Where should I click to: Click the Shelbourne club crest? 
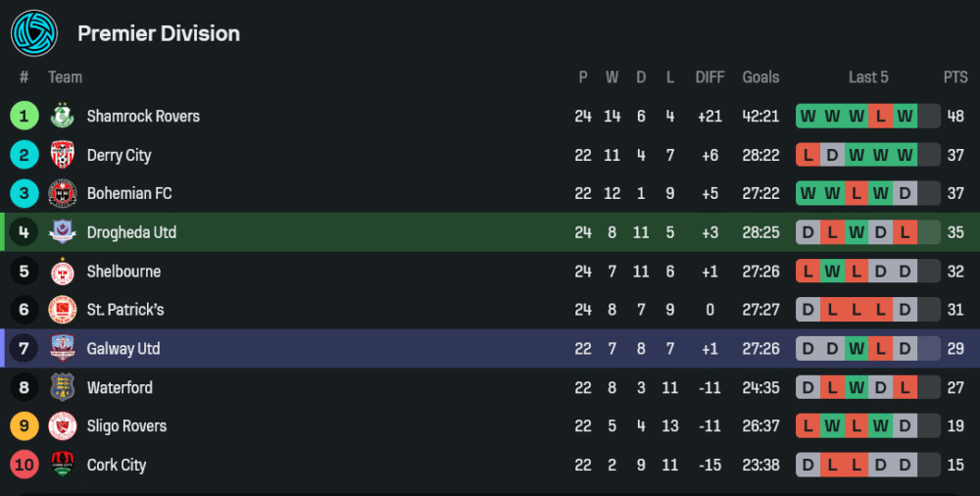[63, 272]
